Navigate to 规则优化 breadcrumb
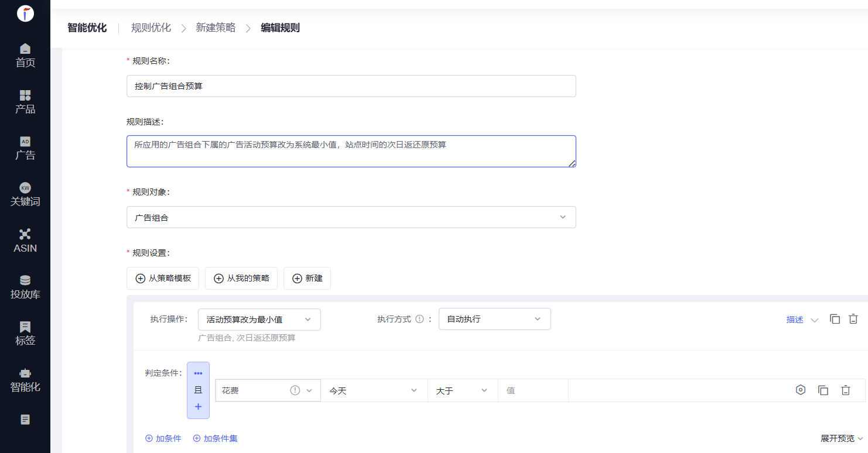Screen dimensions: 868x453 (x=151, y=28)
